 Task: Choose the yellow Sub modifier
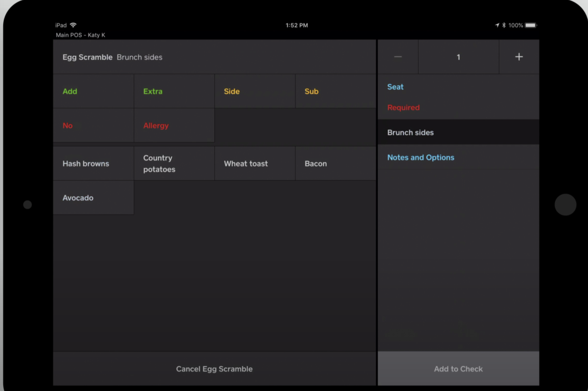coord(336,91)
